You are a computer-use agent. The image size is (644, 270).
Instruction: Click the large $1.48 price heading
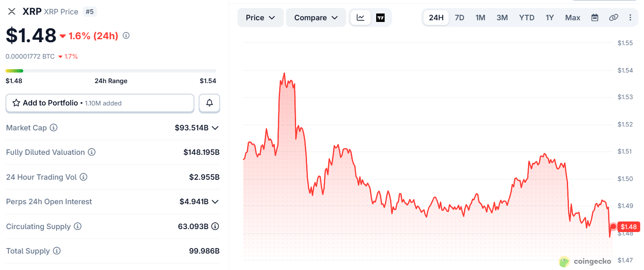(x=31, y=35)
